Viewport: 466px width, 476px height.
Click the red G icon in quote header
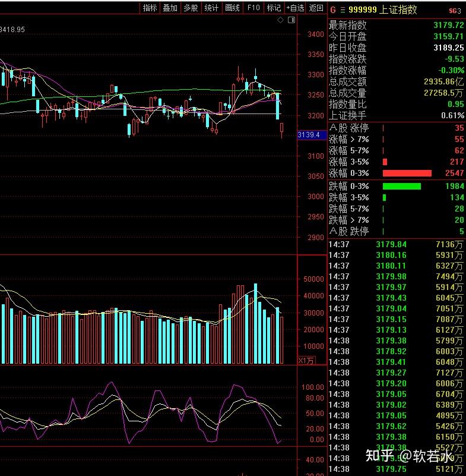click(332, 10)
